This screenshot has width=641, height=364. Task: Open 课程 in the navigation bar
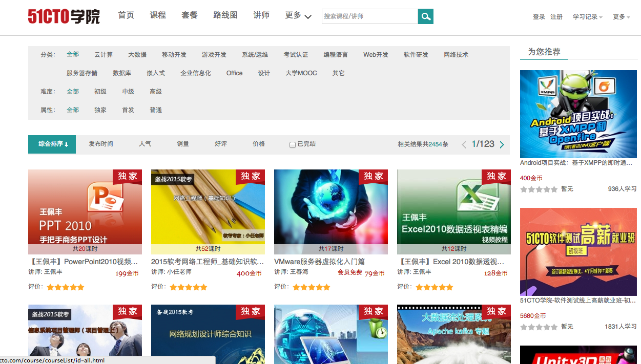pyautogui.click(x=158, y=15)
